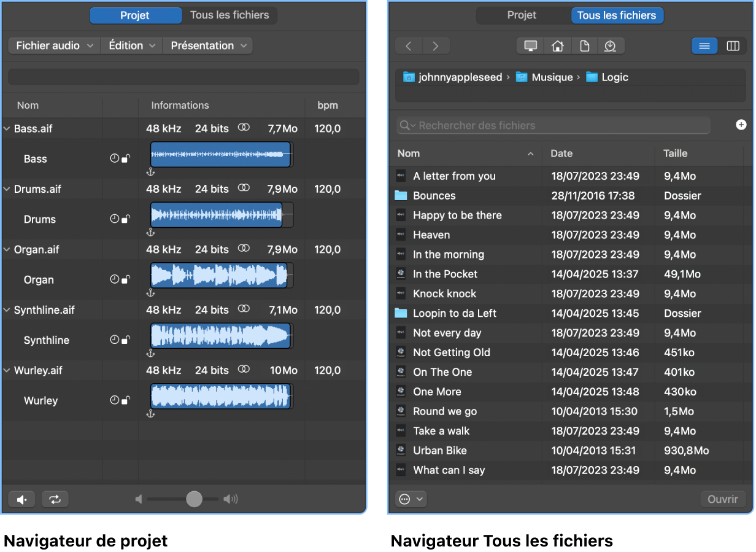Image resolution: width=756 pixels, height=552 pixels.
Task: Open the Documents icon in the browser toolbar
Action: click(584, 45)
